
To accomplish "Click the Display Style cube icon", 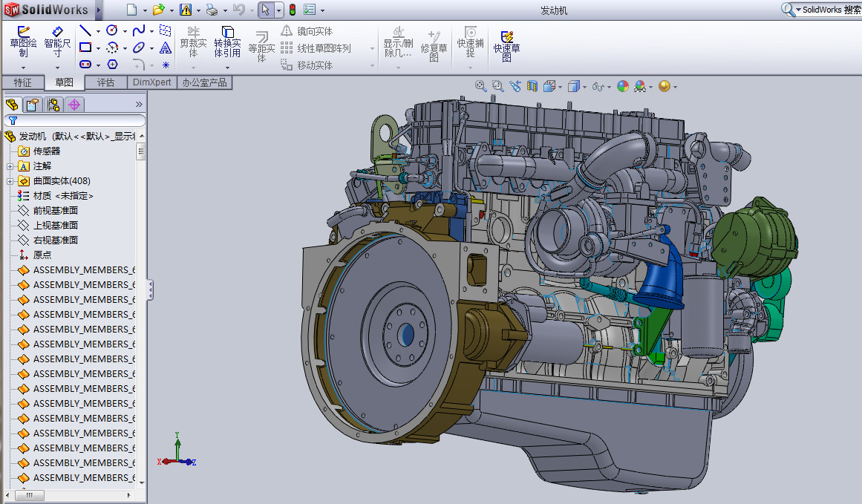I will pyautogui.click(x=573, y=86).
